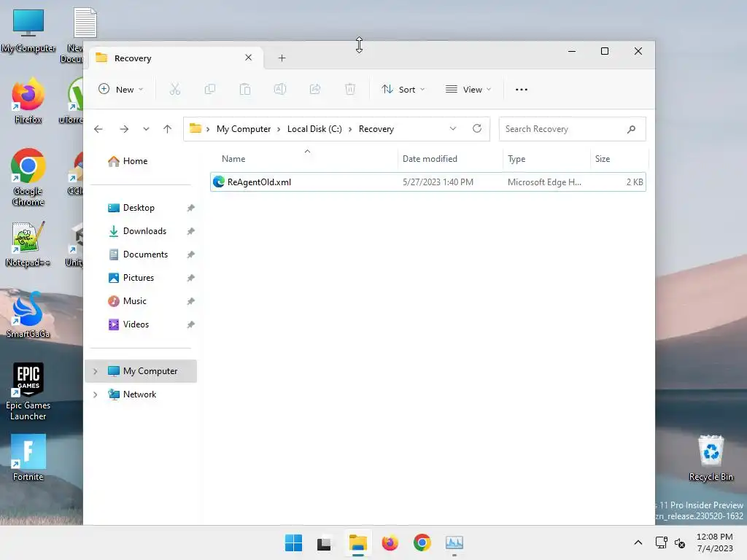Image resolution: width=747 pixels, height=560 pixels.
Task: Open the New item dropdown
Action: point(121,89)
